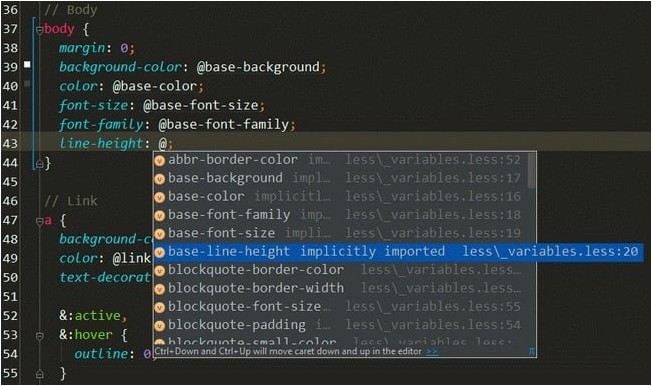Click the '// Link' comment
This screenshot has height=386, width=652.
(71, 201)
